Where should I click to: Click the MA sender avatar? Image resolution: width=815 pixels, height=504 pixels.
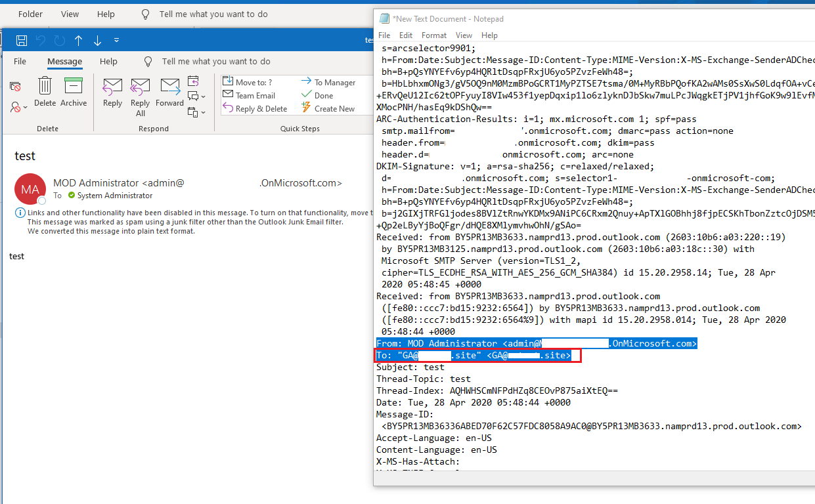(x=30, y=189)
